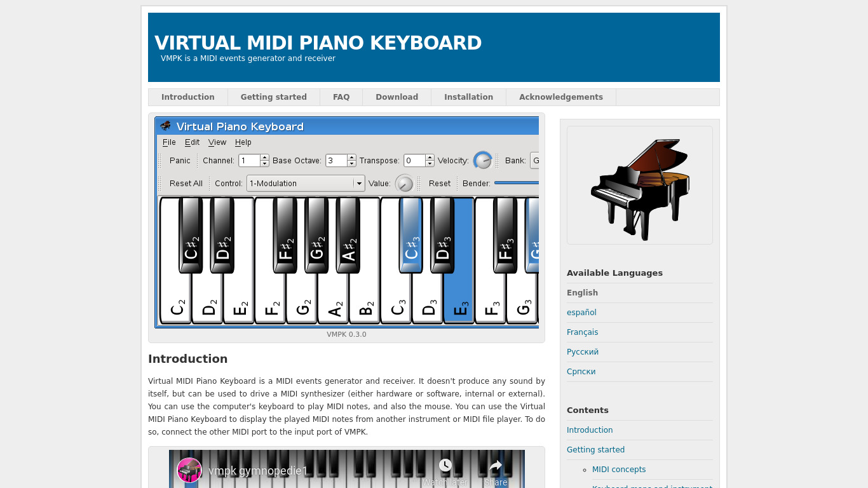Screen dimensions: 868x488
Task: Click the D3 white piano key
Action: coord(427,299)
